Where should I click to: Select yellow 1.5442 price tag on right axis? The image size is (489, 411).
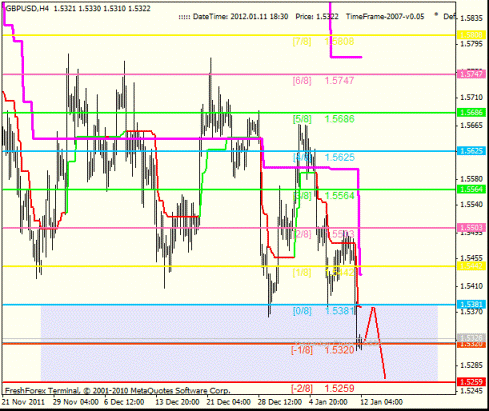point(471,266)
